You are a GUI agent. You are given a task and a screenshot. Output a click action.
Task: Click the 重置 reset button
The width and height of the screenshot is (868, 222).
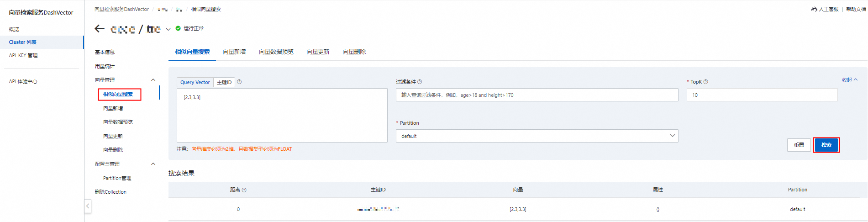tap(799, 145)
